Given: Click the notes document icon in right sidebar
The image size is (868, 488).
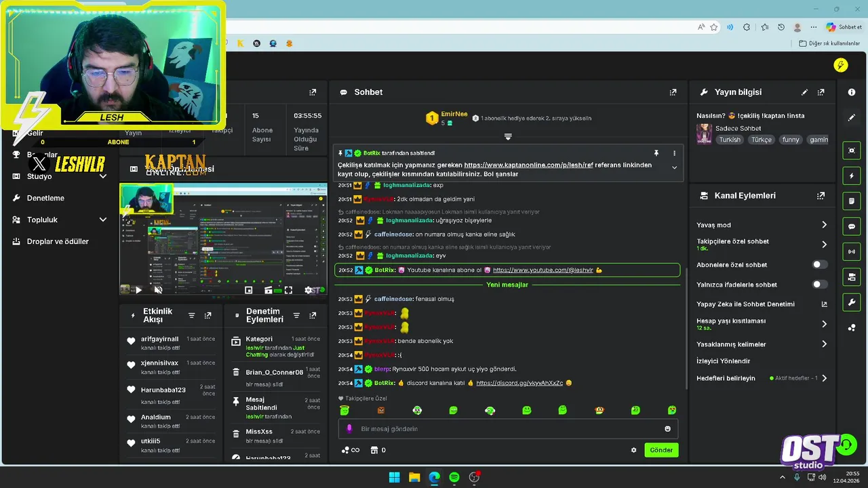Looking at the screenshot, I should 852,201.
